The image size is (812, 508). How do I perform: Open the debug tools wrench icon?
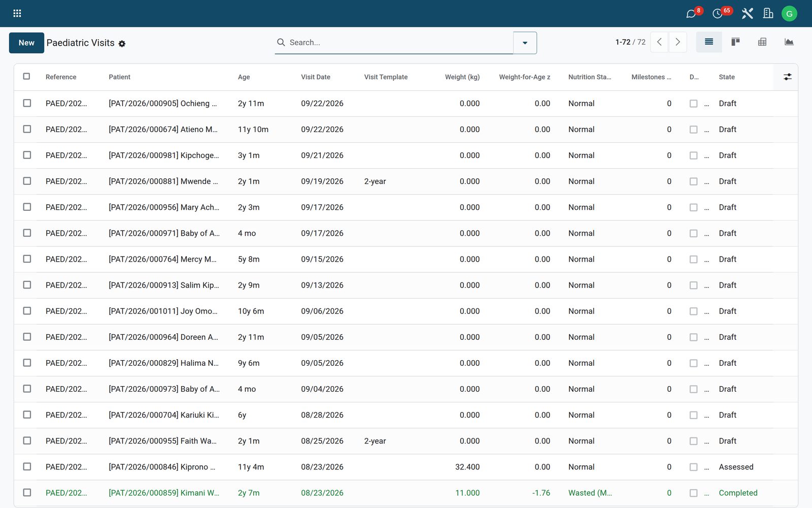coord(747,14)
